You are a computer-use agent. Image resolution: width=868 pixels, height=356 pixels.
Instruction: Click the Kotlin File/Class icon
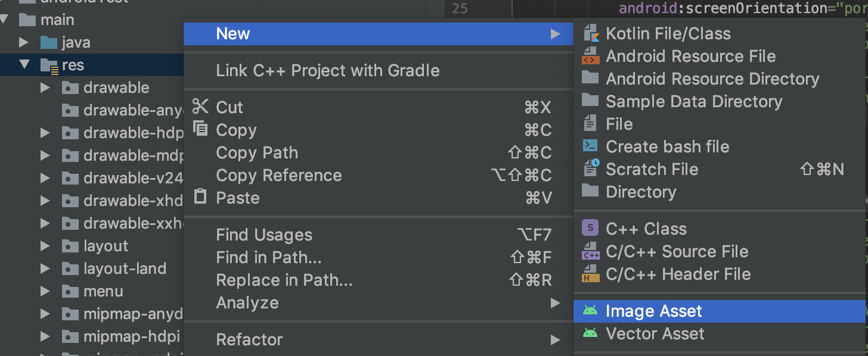[590, 33]
